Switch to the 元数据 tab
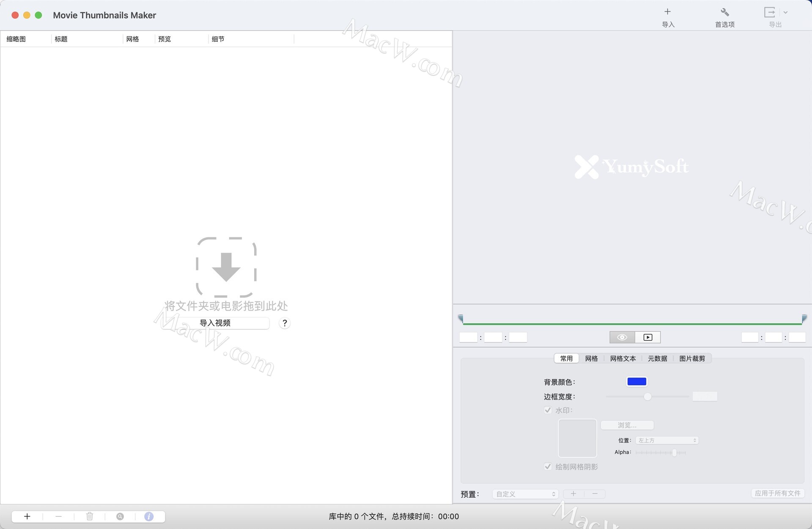Viewport: 812px width, 529px height. point(657,358)
